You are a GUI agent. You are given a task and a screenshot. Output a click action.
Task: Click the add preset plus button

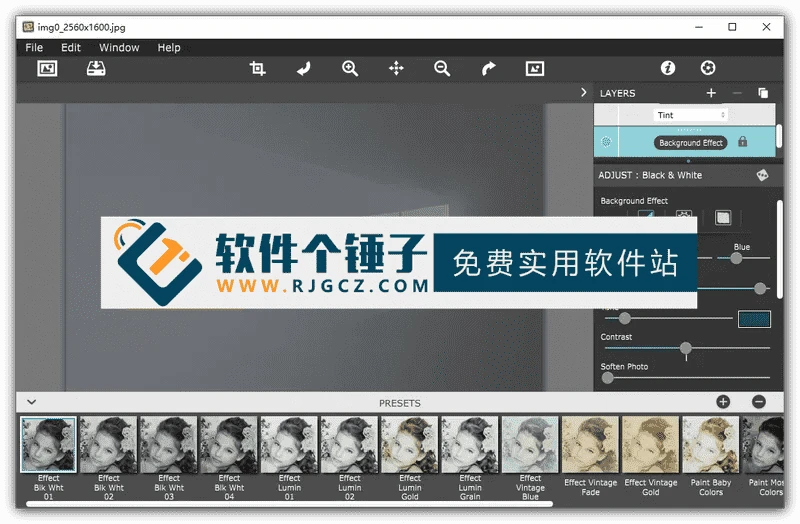[x=723, y=402]
